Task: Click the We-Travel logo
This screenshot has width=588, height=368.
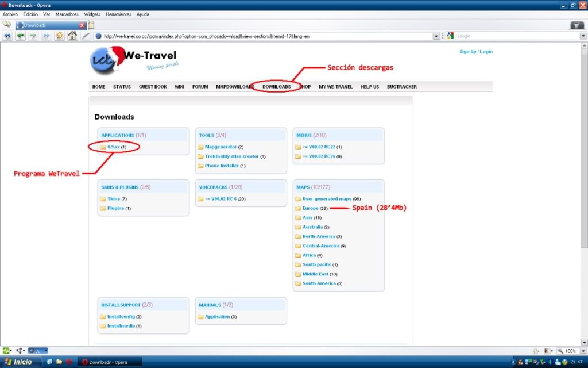Action: tap(134, 60)
